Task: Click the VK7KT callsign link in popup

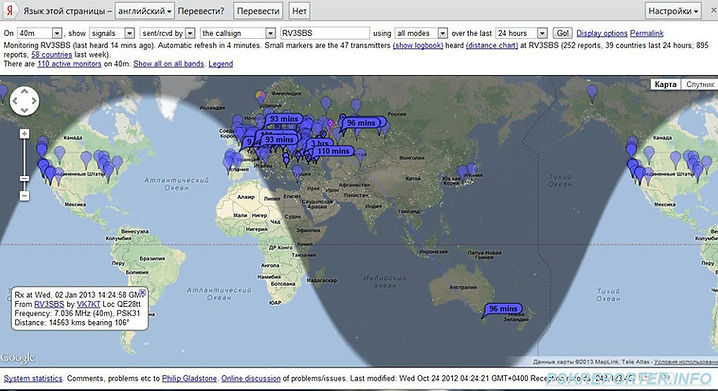Action: (88, 304)
